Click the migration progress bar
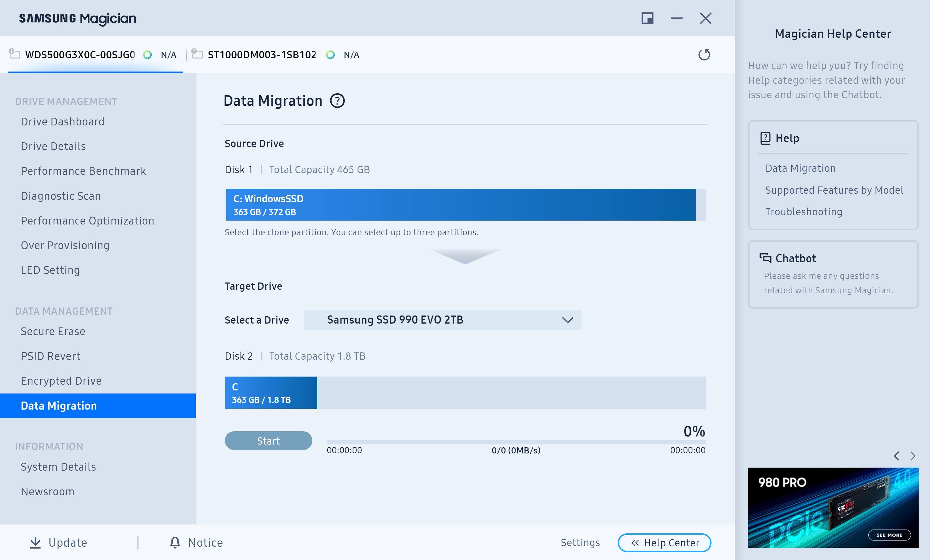 click(x=516, y=442)
